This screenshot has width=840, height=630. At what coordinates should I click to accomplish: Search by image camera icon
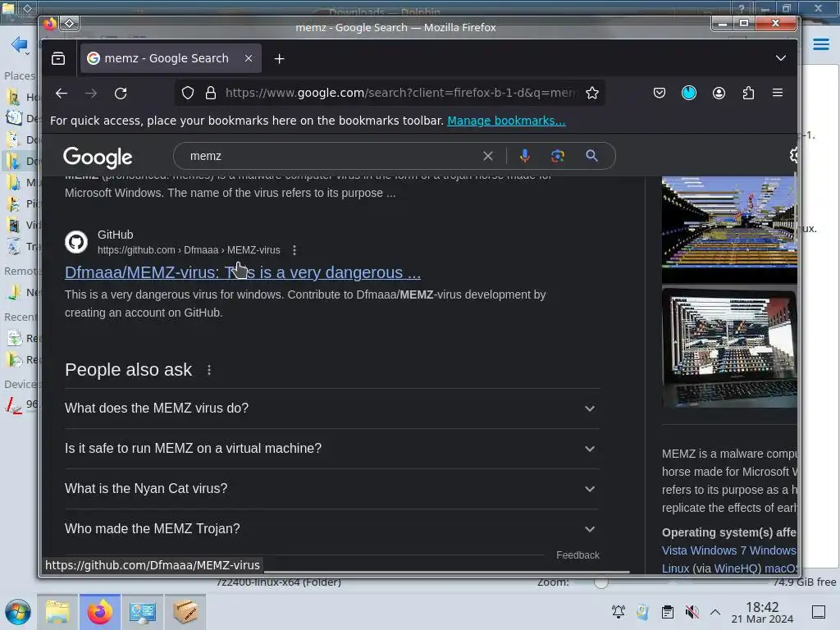coord(558,156)
